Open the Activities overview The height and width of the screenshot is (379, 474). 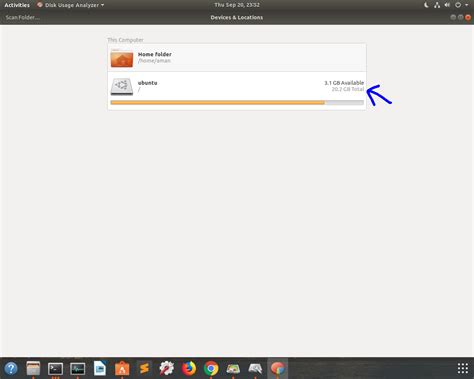pos(17,5)
